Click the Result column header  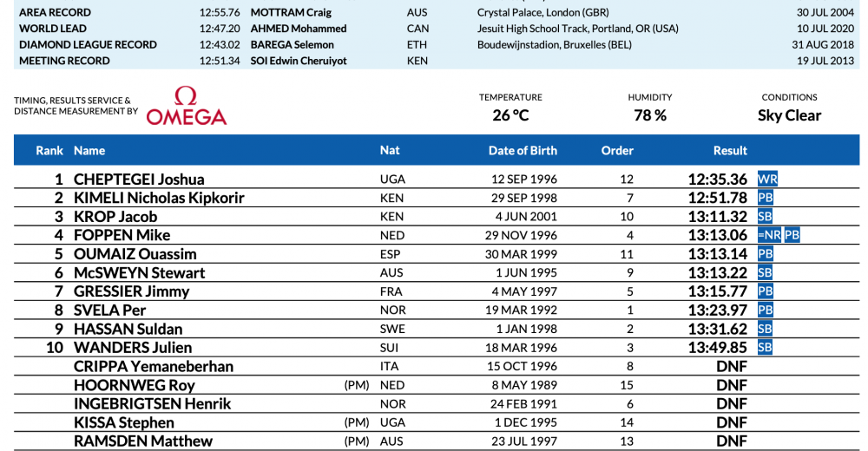point(730,151)
